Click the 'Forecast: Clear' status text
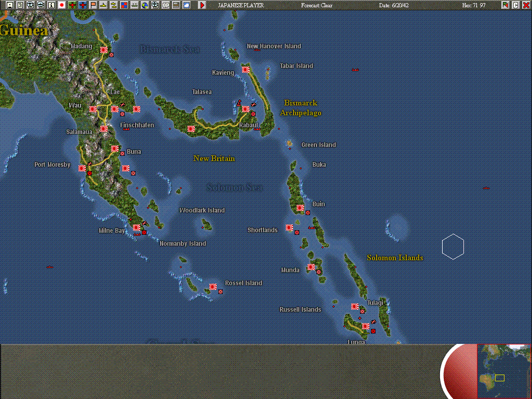Screen dimensions: 532x399 tap(316, 5)
